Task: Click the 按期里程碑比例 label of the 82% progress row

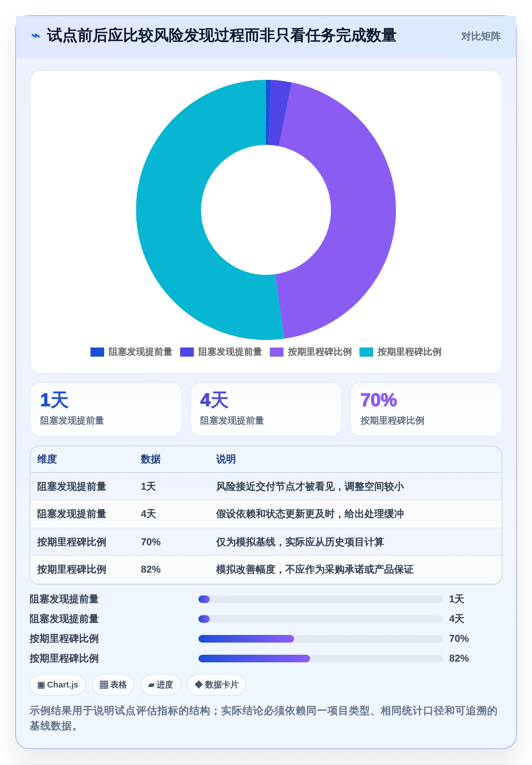Action: [x=64, y=659]
